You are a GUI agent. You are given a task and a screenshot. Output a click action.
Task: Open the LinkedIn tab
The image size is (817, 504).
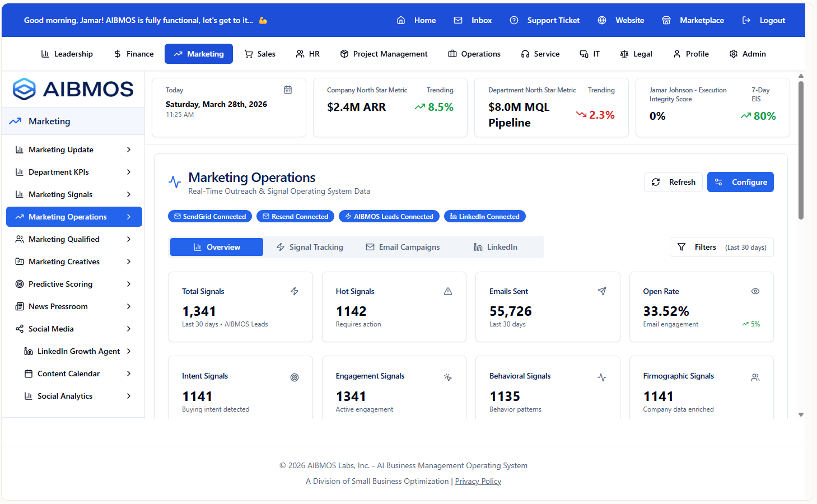click(x=496, y=247)
